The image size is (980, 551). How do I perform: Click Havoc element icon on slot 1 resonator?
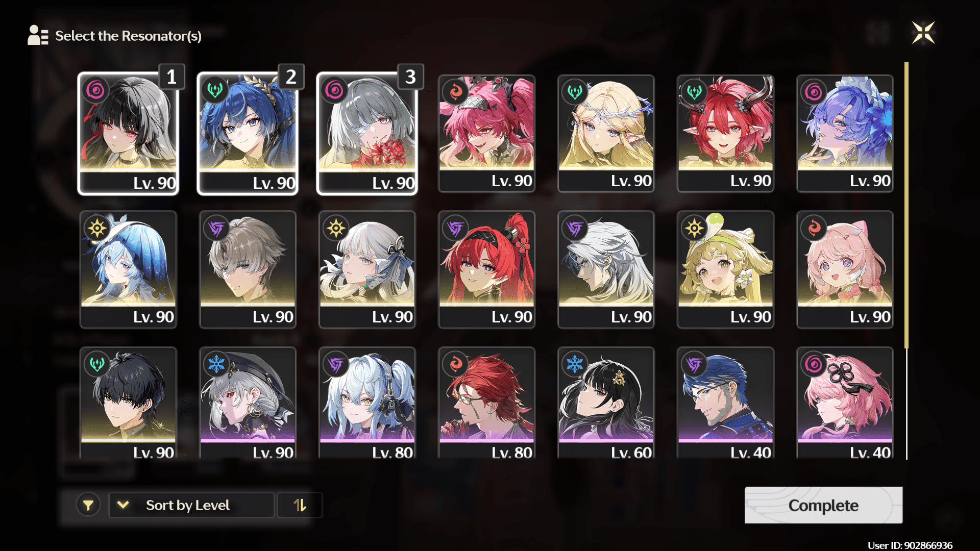(95, 90)
